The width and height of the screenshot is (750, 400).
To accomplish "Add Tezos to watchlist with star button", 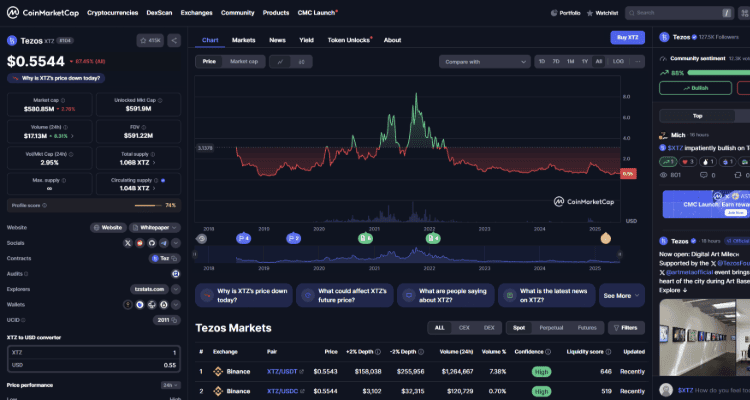I will (150, 41).
